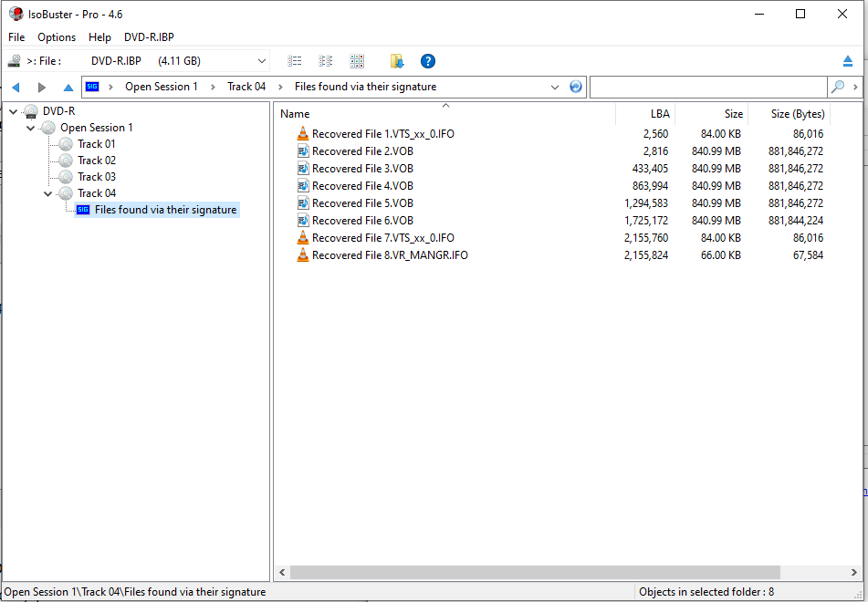
Task: Click the VOB icon of Recovered File 4
Action: 303,185
